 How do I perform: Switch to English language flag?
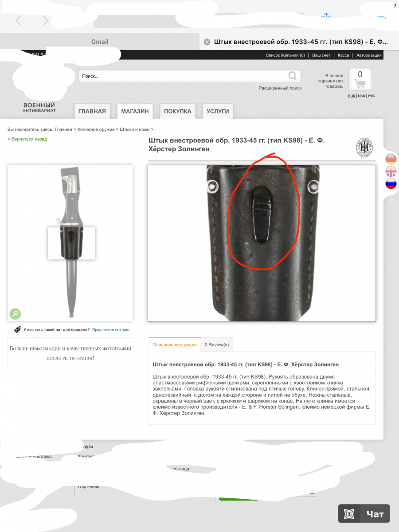391,171
